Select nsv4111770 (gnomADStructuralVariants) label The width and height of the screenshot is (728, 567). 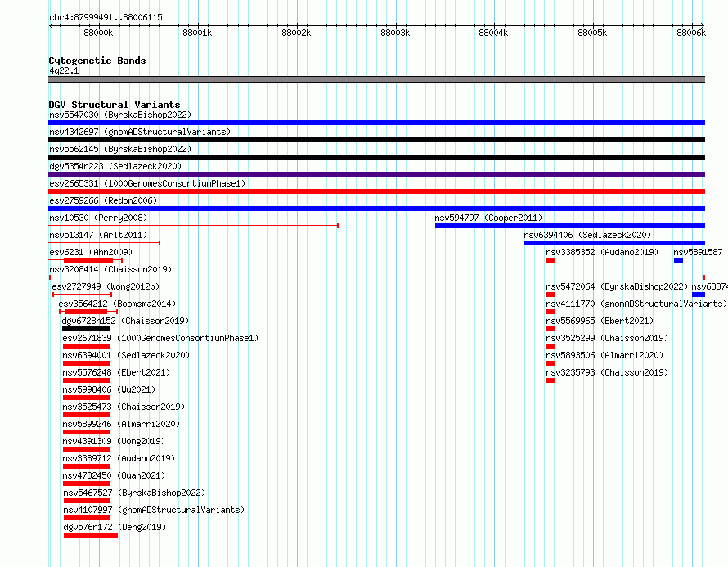pyautogui.click(x=636, y=304)
